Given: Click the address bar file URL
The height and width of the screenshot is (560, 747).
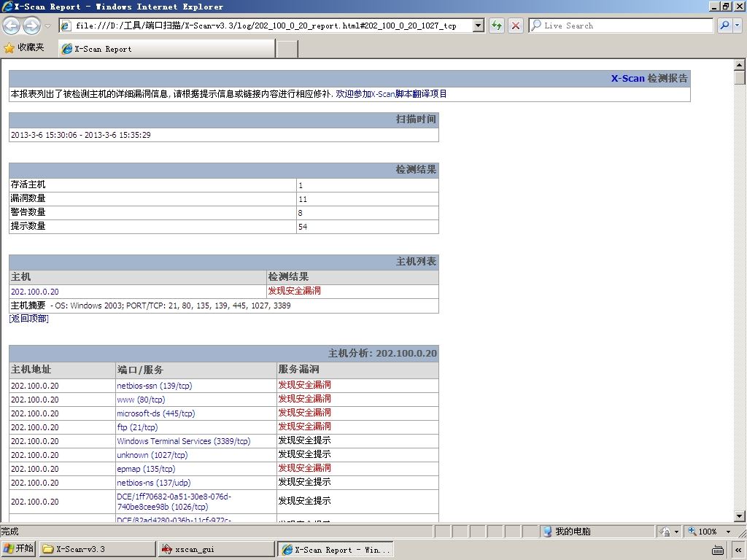Looking at the screenshot, I should (x=266, y=26).
